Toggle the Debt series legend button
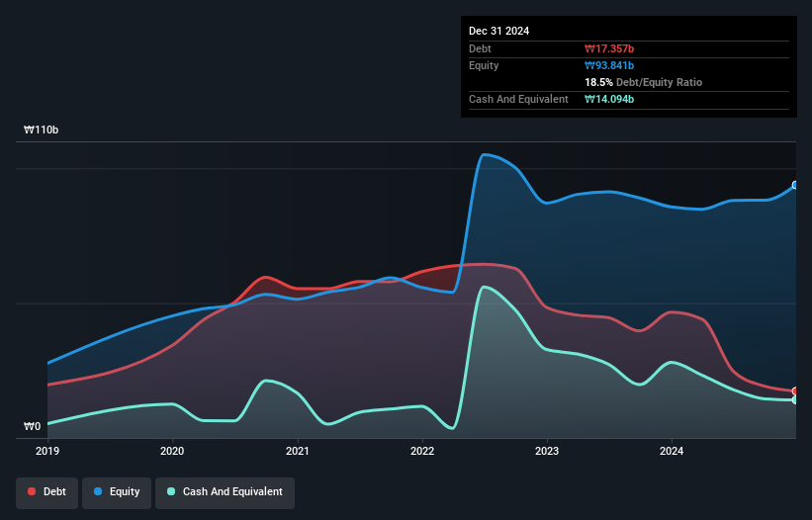812x520 pixels. pyautogui.click(x=46, y=492)
